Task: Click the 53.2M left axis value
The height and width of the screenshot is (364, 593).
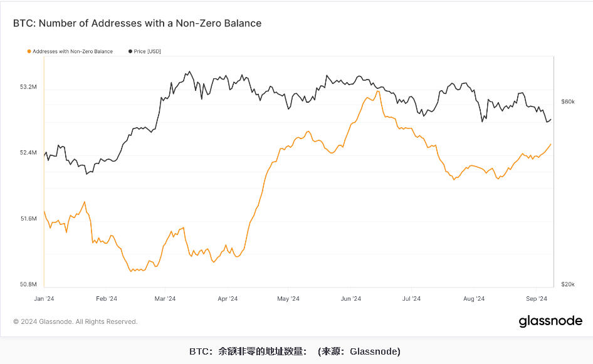Action: pos(29,87)
